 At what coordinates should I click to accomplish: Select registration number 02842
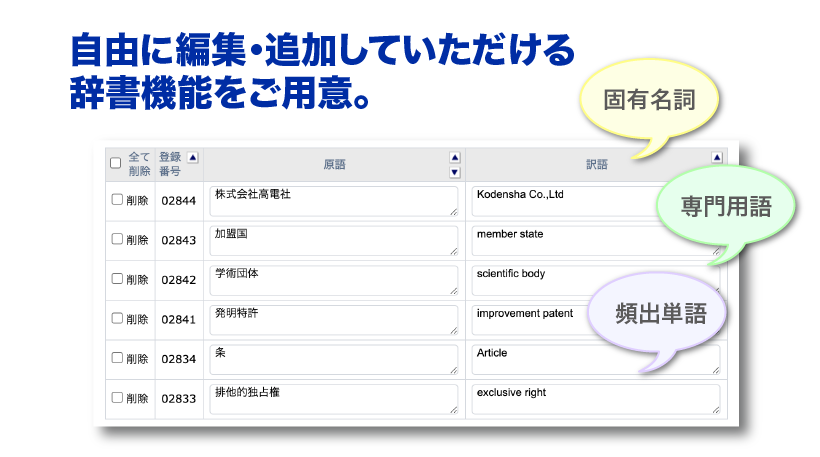(178, 280)
